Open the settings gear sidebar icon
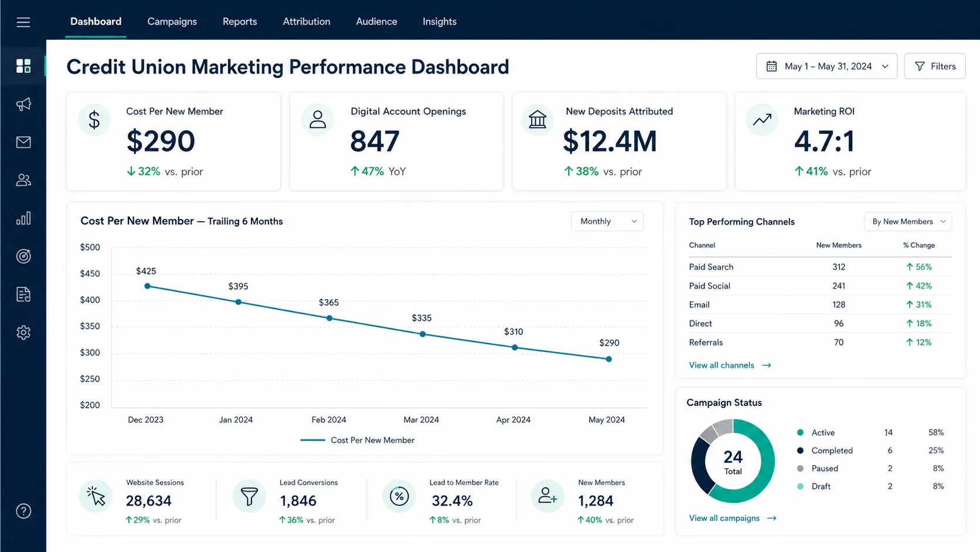 click(23, 333)
